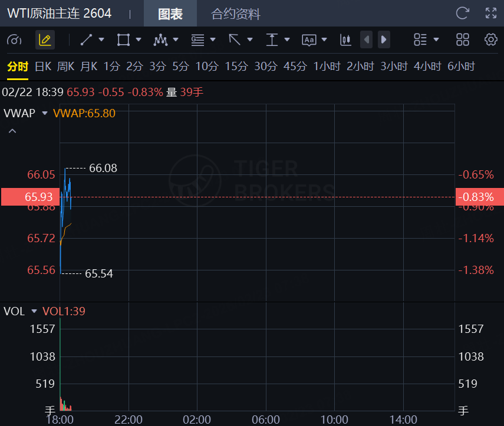Open the text annotation dropdown arrow
This screenshot has width=504, height=426.
coord(324,39)
